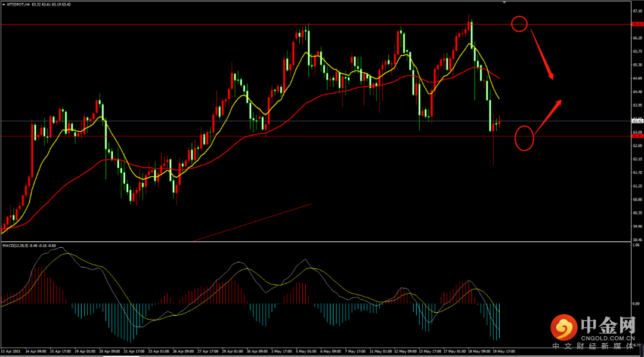Click the 29 Apr 01:00 time label
This screenshot has height=357, width=644.
[233, 352]
